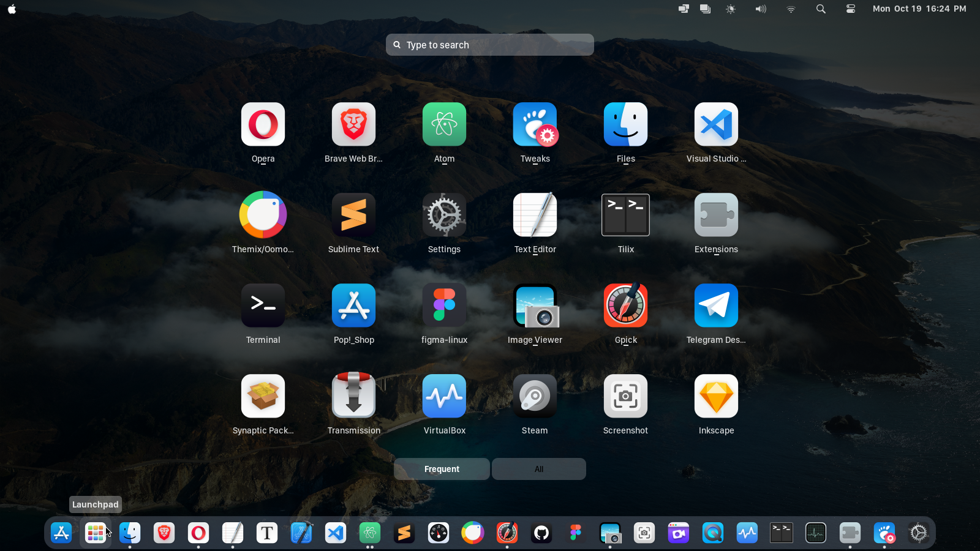Open Tweaks from the dock

pyautogui.click(x=884, y=533)
